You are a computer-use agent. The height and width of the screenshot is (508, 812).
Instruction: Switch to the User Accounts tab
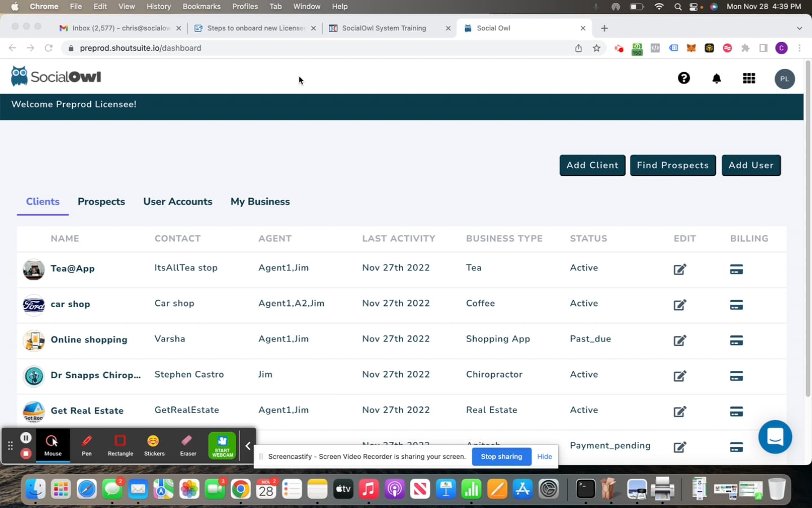[178, 202]
